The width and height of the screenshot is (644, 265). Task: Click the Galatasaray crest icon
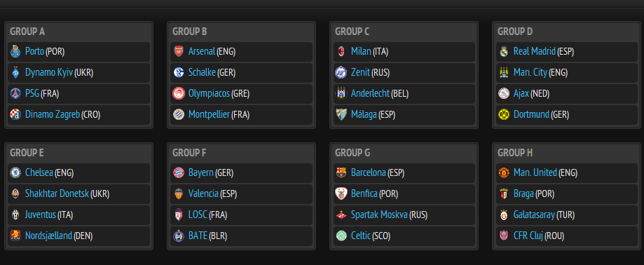(504, 215)
